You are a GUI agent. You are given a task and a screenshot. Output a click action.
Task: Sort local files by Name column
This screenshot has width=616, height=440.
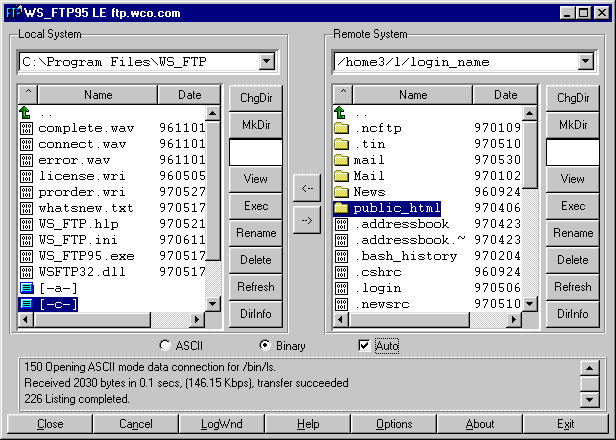point(98,95)
